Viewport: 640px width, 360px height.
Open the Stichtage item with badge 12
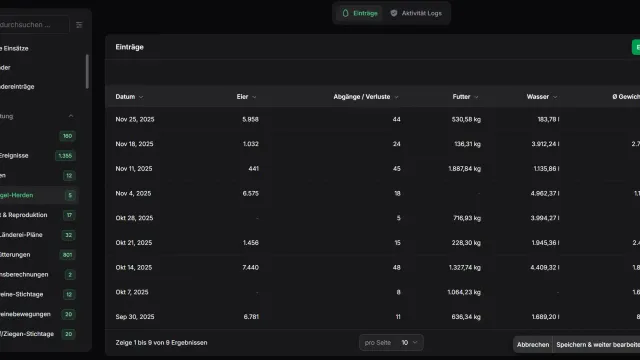click(x=38, y=294)
